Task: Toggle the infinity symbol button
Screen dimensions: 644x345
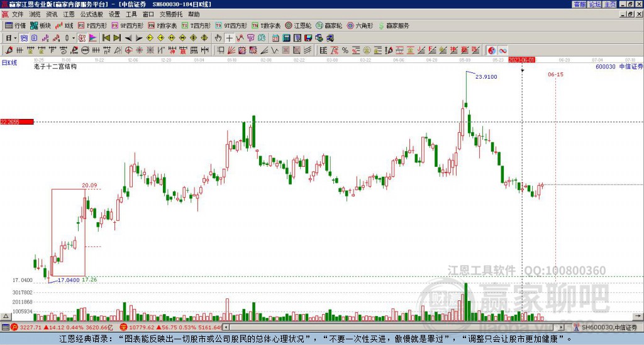Action: pyautogui.click(x=502, y=50)
